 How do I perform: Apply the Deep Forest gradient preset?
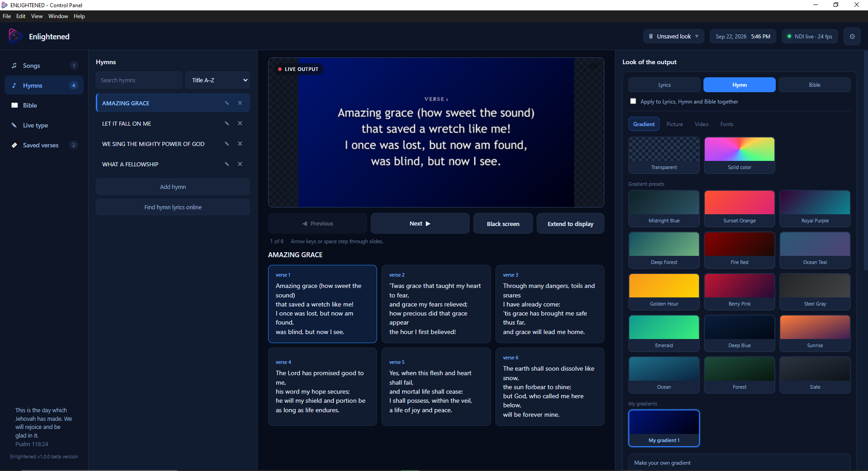(664, 250)
